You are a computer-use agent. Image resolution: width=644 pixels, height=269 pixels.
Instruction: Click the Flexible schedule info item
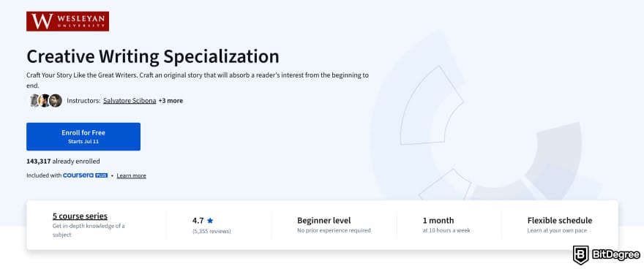pyautogui.click(x=560, y=224)
